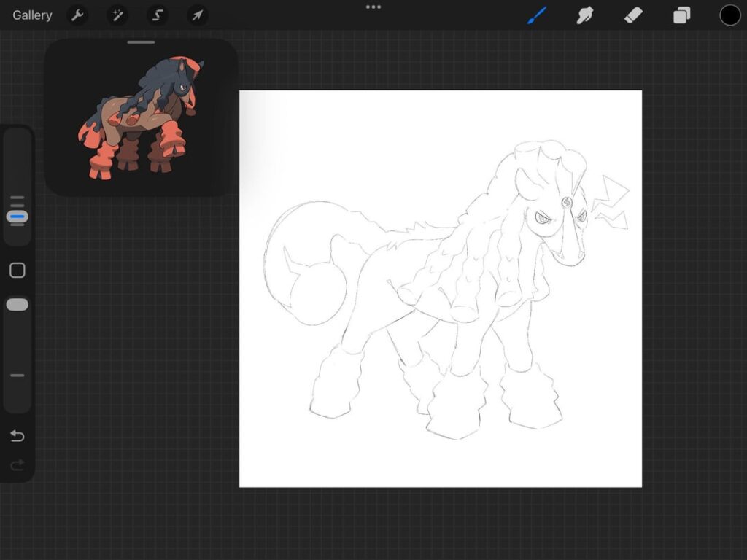Adjust the brush size slider handle
This screenshot has height=560, width=747.
click(x=18, y=217)
